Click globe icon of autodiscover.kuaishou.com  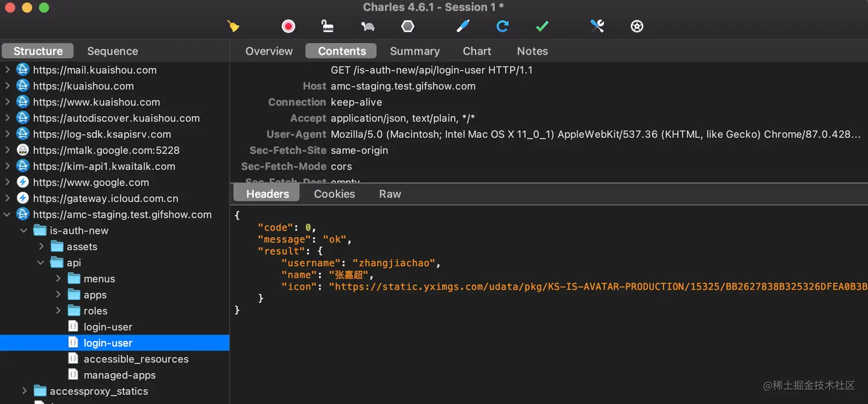(x=22, y=118)
